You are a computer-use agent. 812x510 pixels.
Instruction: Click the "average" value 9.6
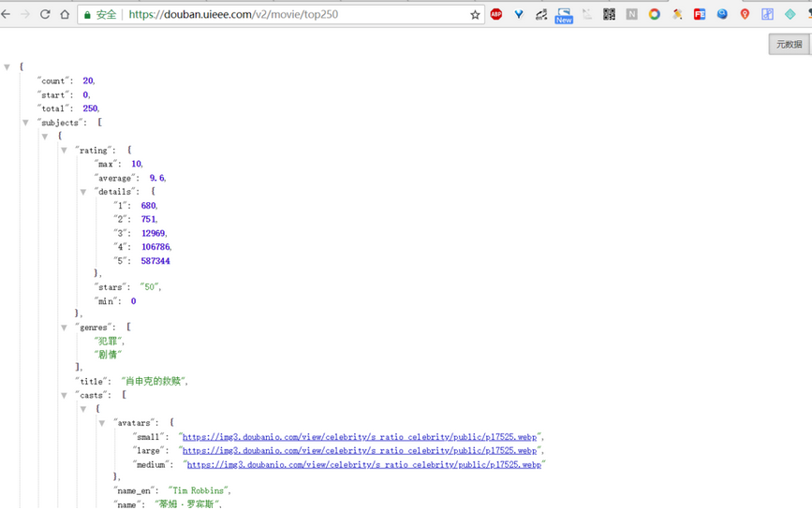coord(157,178)
